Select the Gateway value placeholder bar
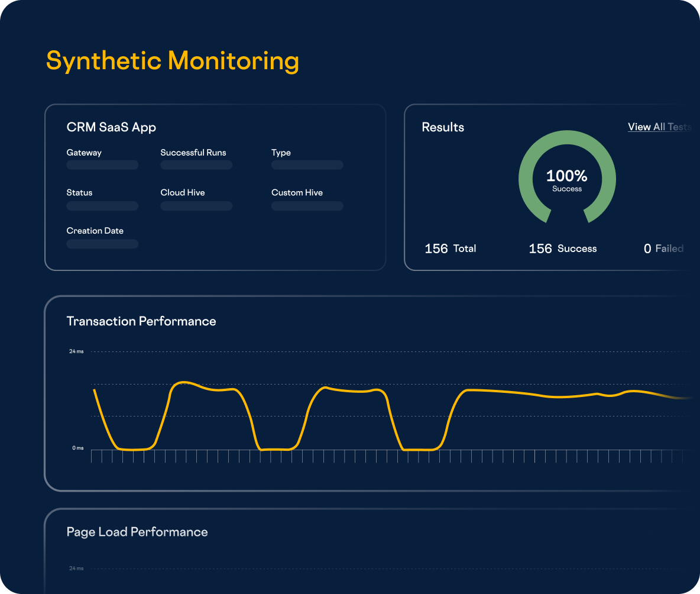This screenshot has width=700, height=594. click(x=102, y=165)
